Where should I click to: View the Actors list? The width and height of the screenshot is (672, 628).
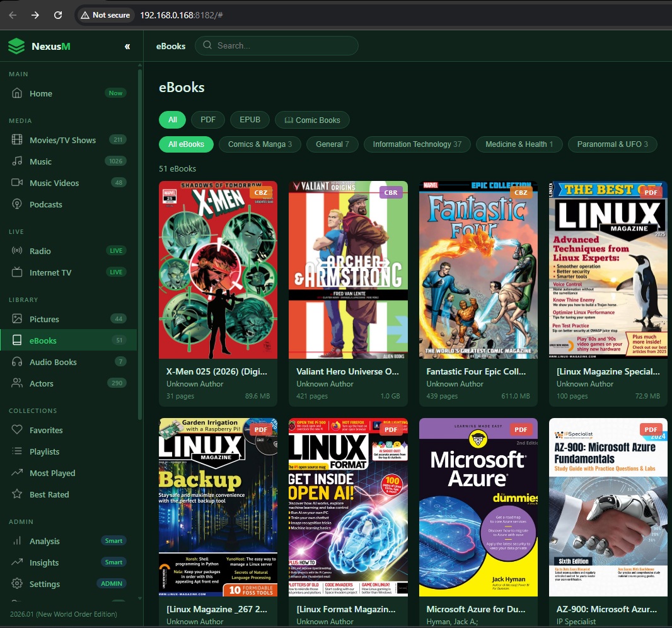(40, 383)
